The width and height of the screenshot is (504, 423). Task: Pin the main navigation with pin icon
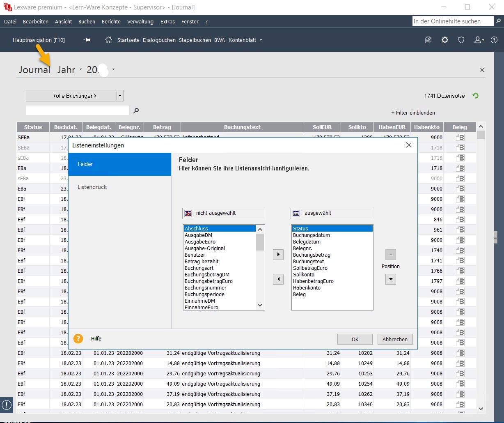(87, 40)
